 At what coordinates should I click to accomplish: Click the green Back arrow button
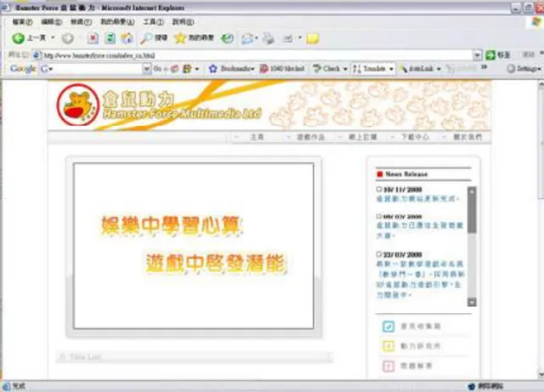click(x=18, y=38)
